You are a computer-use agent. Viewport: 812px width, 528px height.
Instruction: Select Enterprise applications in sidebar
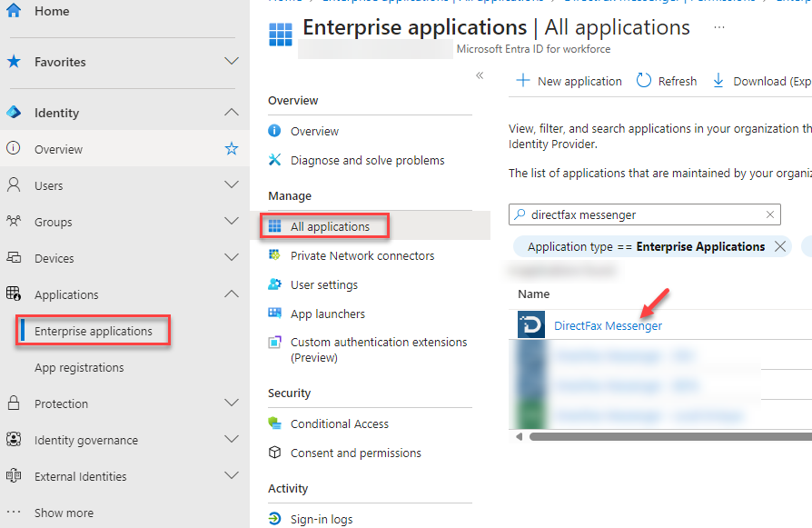point(94,331)
